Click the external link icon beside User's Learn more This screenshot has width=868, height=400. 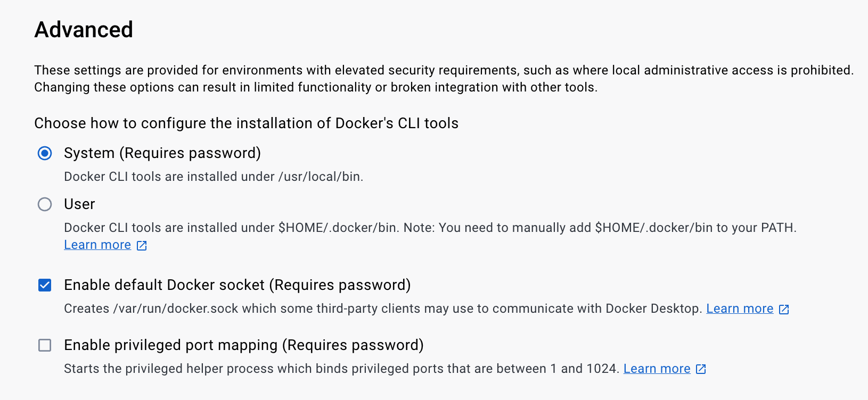[x=141, y=245]
